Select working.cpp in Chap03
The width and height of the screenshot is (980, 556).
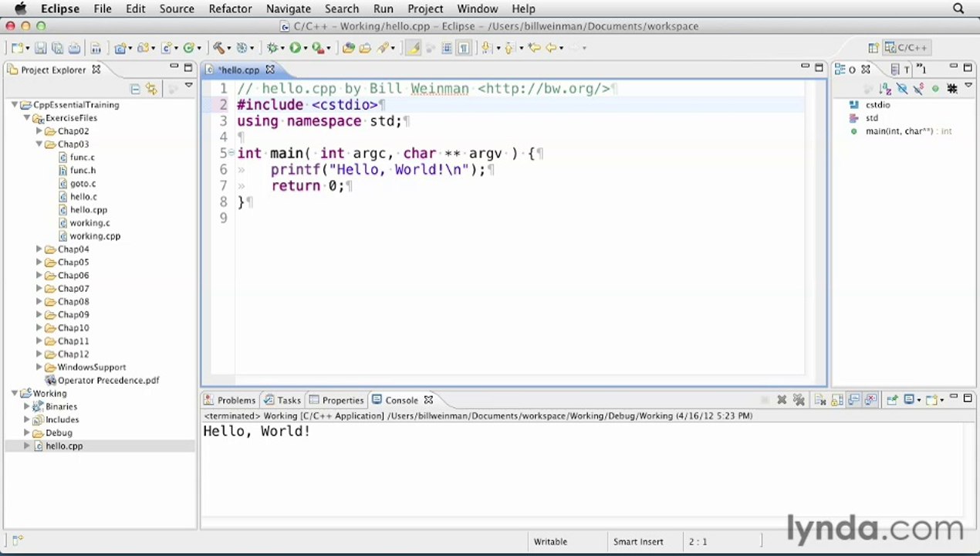95,236
